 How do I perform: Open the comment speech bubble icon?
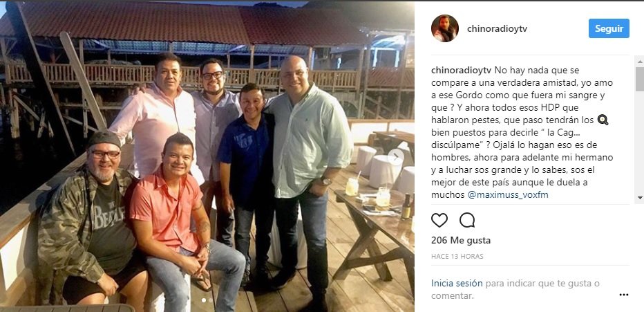click(x=467, y=220)
